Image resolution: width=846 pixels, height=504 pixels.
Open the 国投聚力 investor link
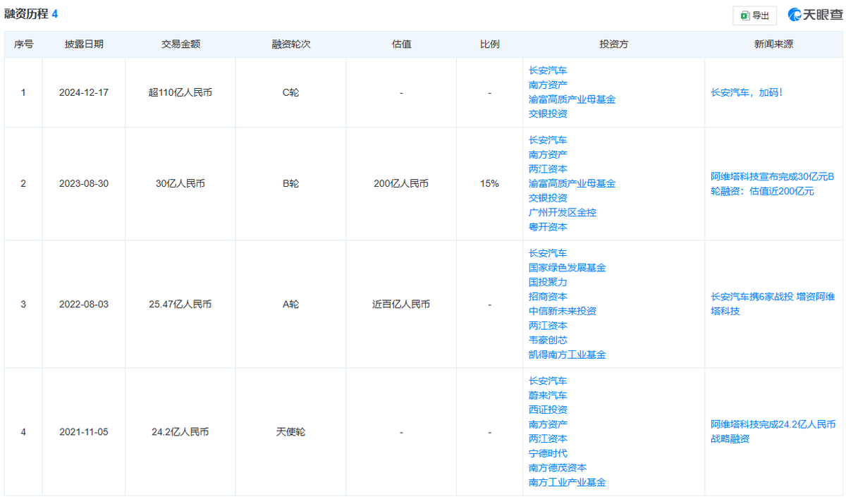point(548,282)
